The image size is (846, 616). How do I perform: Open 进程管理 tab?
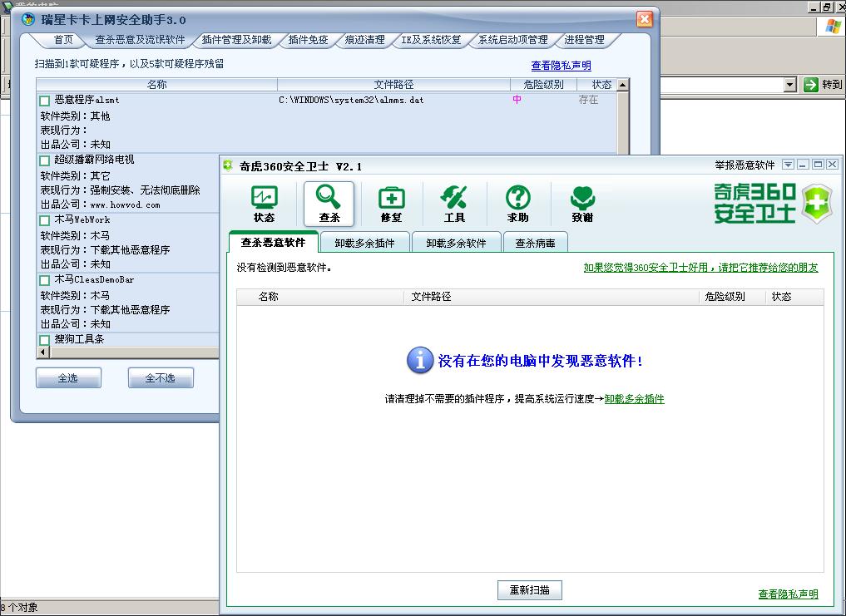(x=584, y=39)
